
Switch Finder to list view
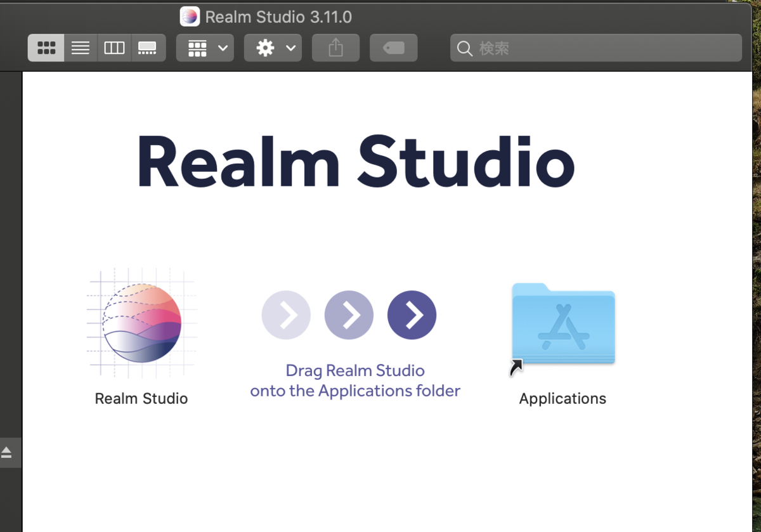(x=81, y=48)
